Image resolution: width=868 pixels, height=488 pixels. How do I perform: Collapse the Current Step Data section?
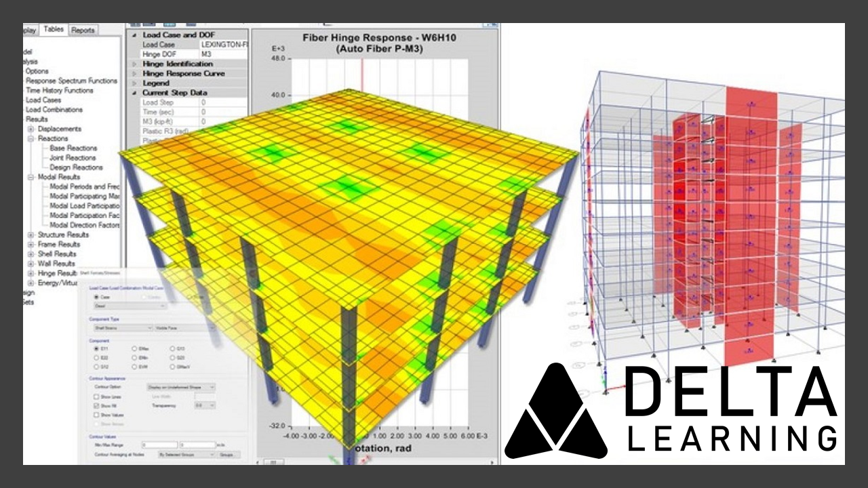(x=134, y=92)
